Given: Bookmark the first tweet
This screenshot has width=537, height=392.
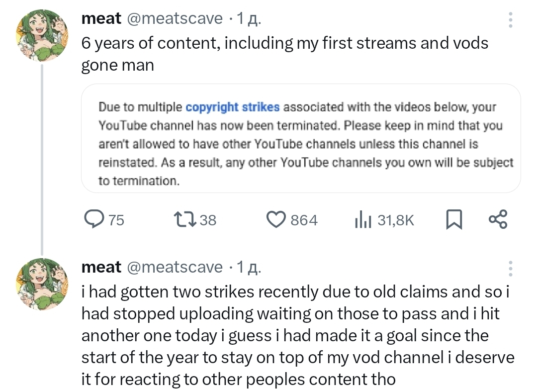Looking at the screenshot, I should pyautogui.click(x=454, y=219).
